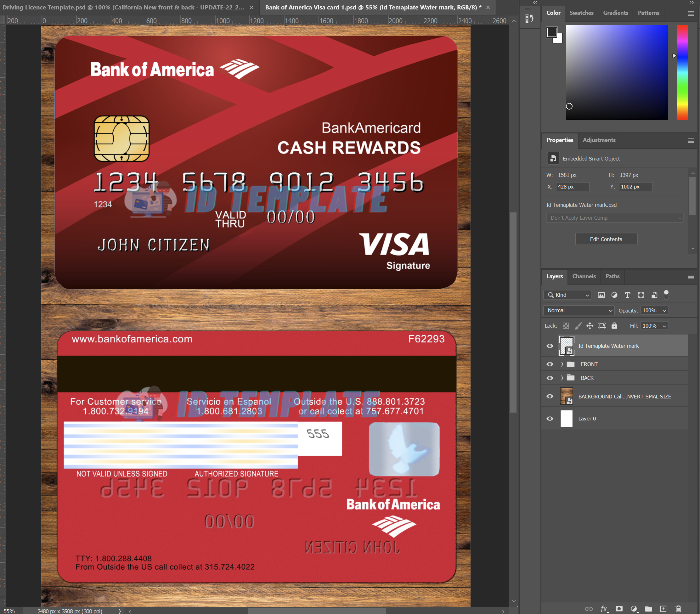700x614 pixels.
Task: Add a layer mask
Action: pos(619,609)
